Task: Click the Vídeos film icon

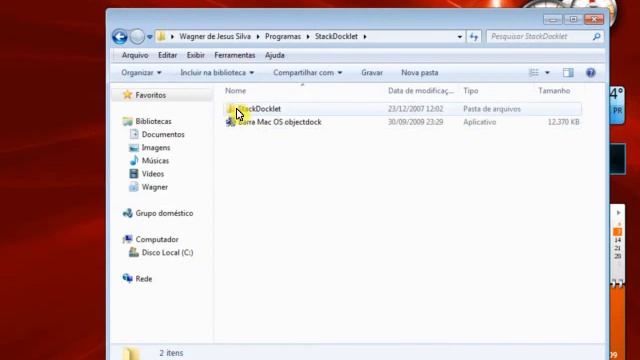Action: 133,173
